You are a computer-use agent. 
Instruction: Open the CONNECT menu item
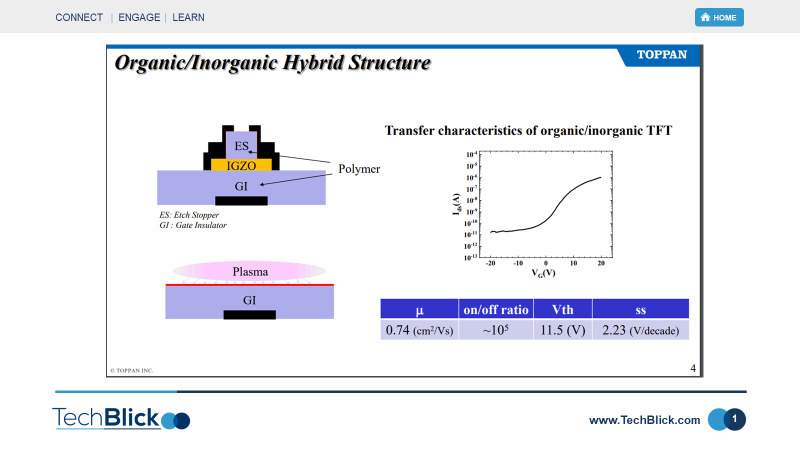(79, 17)
